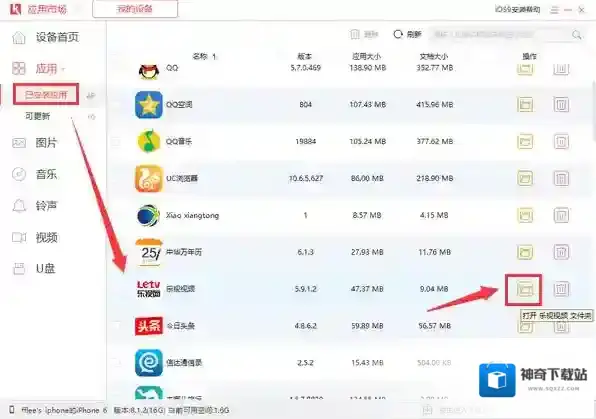Click the QQ空间 star app icon
Screen dimensions: 596x419
click(x=149, y=105)
